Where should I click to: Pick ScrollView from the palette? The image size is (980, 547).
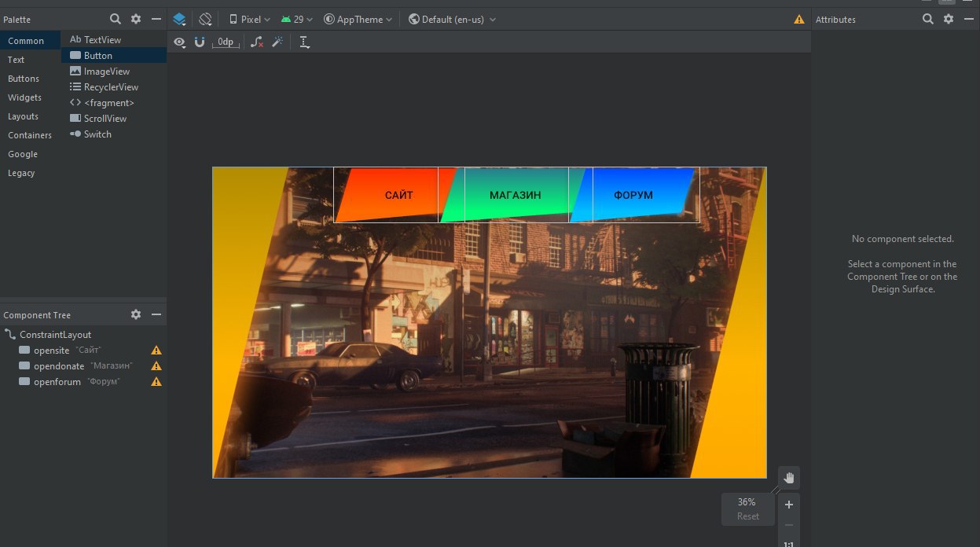point(114,118)
